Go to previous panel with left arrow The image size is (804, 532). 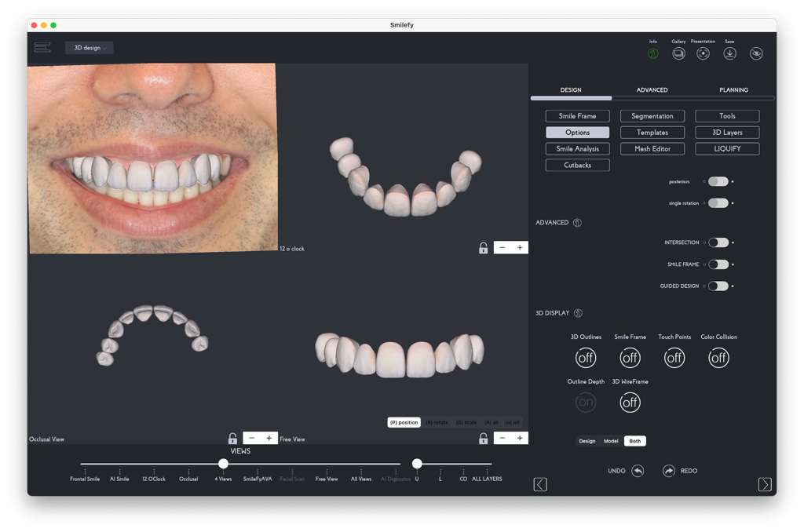pyautogui.click(x=540, y=485)
